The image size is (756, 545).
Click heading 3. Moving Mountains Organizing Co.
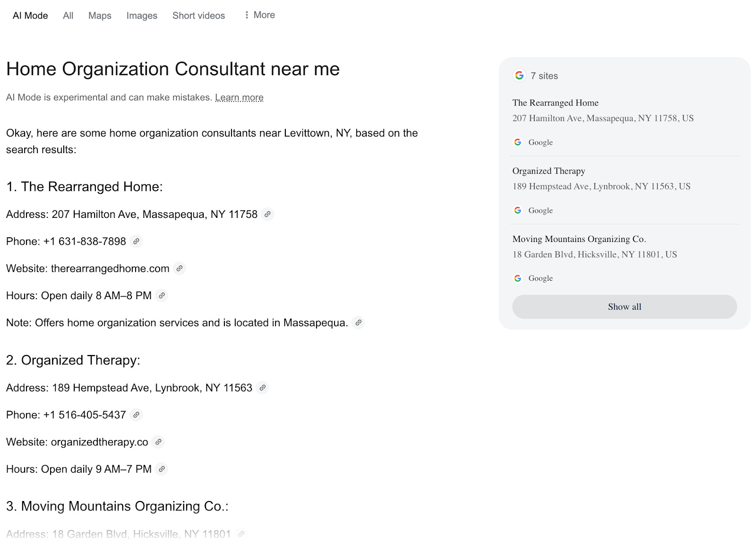tap(117, 506)
